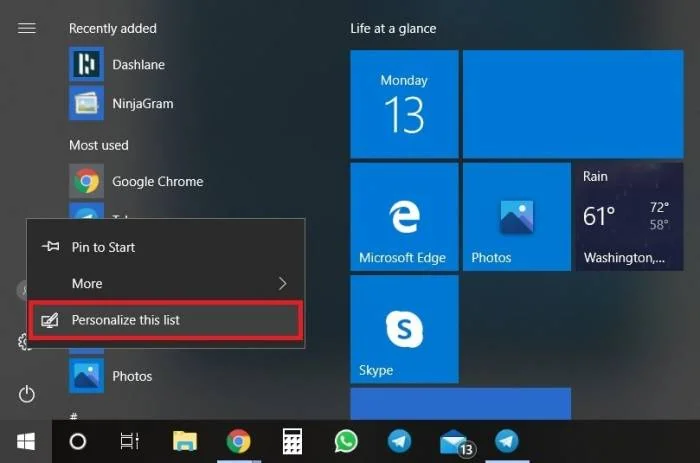Viewport: 700px width, 463px height.
Task: Select Pin to Start in context menu
Action: point(166,247)
